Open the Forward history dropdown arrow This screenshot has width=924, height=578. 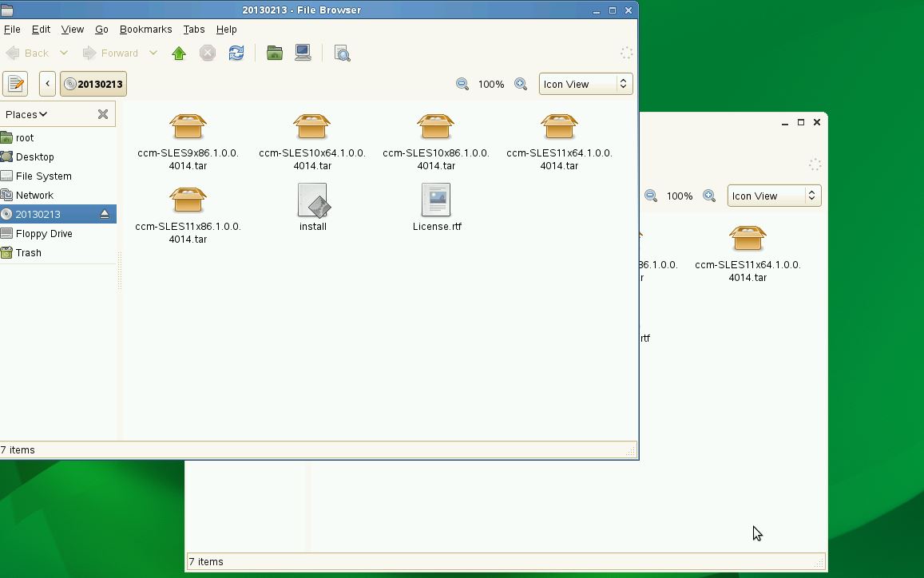tap(153, 53)
